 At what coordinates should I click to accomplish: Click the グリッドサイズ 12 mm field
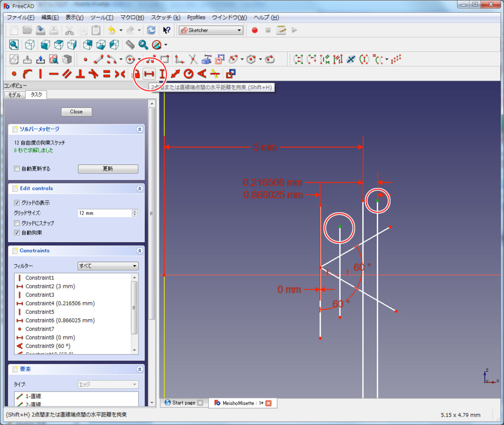(x=105, y=213)
